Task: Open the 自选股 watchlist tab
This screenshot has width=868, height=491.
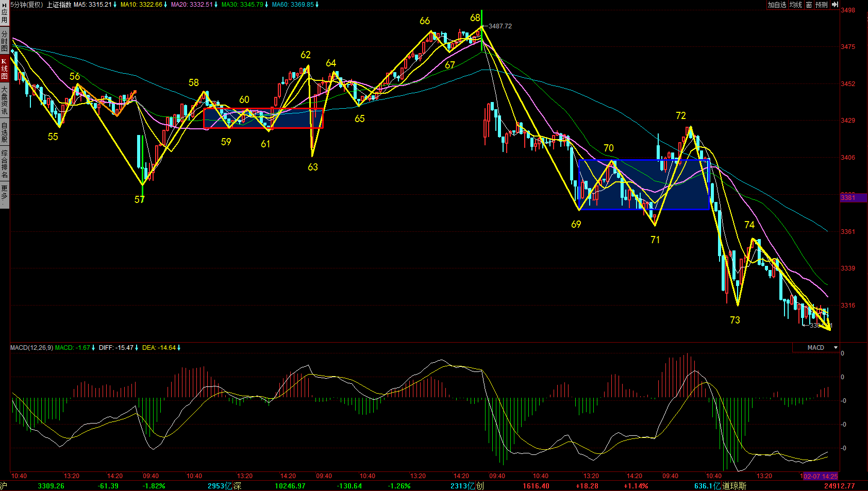Action: pyautogui.click(x=4, y=132)
